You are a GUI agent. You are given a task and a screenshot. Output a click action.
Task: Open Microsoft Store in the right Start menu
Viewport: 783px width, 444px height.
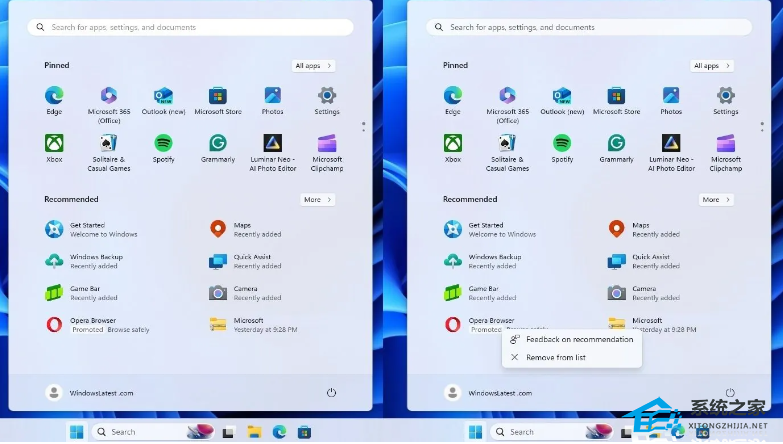tap(616, 100)
